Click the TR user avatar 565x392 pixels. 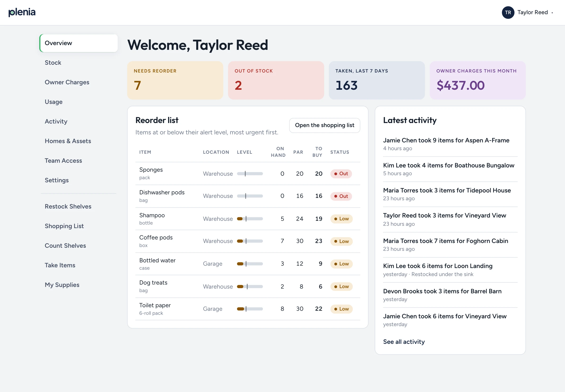tap(508, 13)
